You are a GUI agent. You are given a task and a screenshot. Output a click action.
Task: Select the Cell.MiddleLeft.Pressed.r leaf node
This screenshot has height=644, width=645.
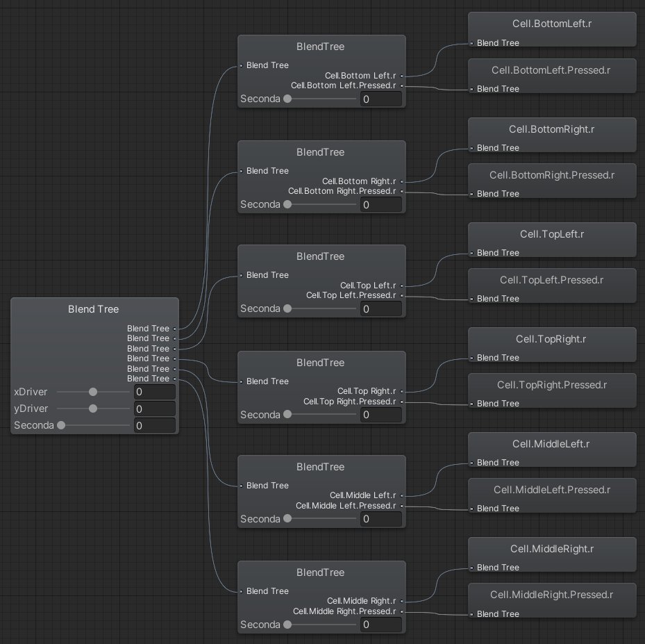coord(552,495)
